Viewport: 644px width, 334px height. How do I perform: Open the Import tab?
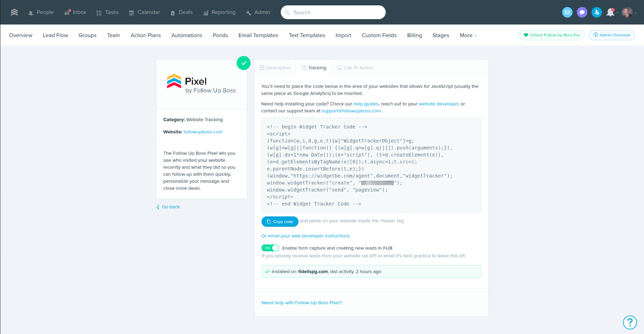point(343,35)
